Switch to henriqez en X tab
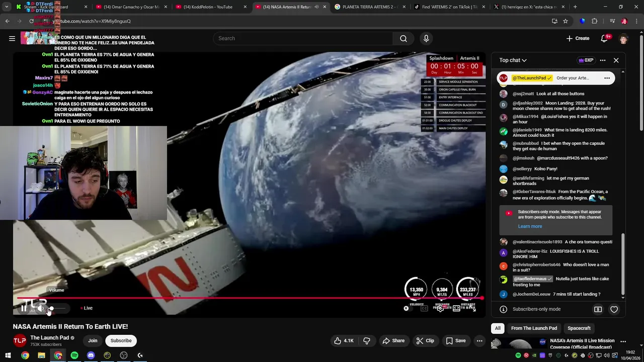 pos(528,7)
